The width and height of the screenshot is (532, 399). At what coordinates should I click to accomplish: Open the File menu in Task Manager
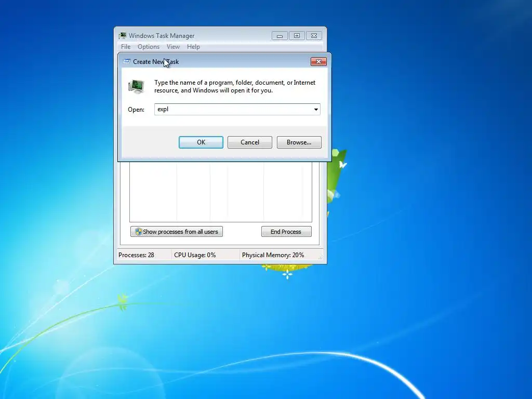(x=126, y=46)
